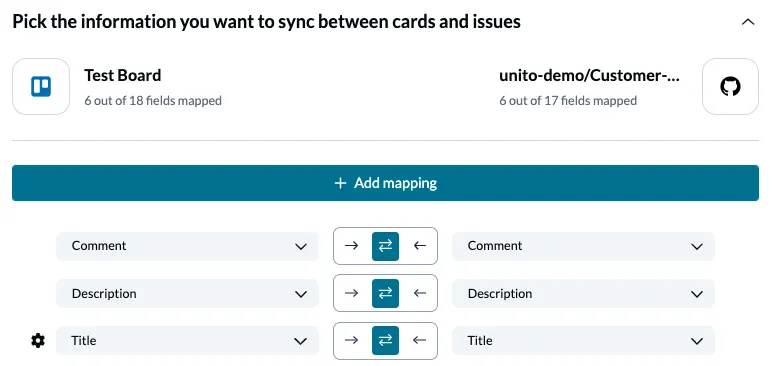The height and width of the screenshot is (366, 772).
Task: Open the Trello Title field dropdown
Action: tap(188, 340)
